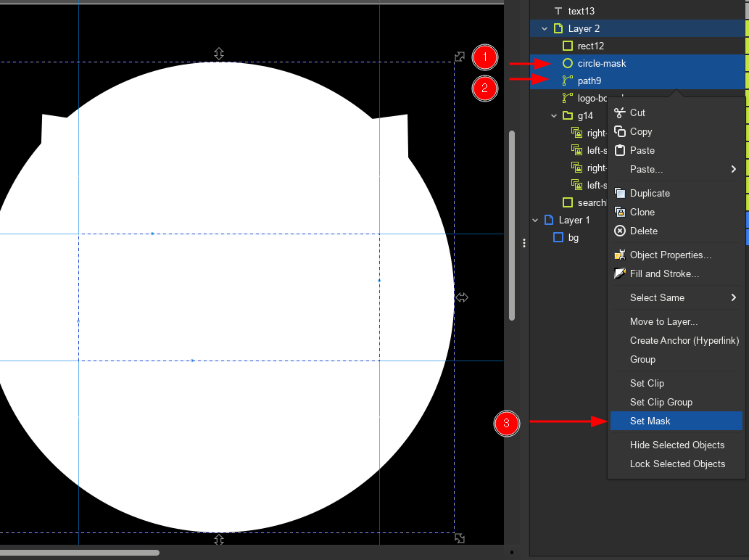Choose Set Clip Group option
This screenshot has width=749, height=560.
676,403
